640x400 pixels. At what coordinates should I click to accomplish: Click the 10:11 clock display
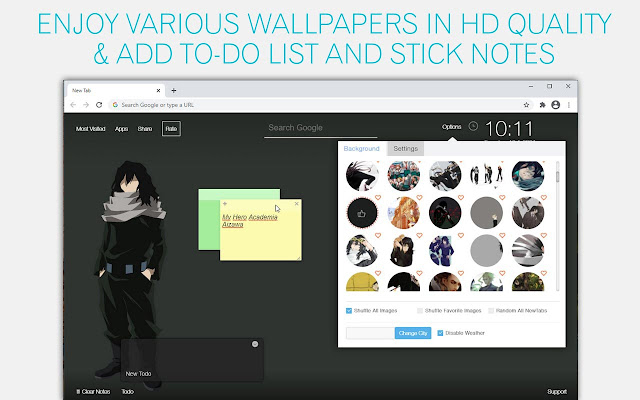(x=509, y=129)
